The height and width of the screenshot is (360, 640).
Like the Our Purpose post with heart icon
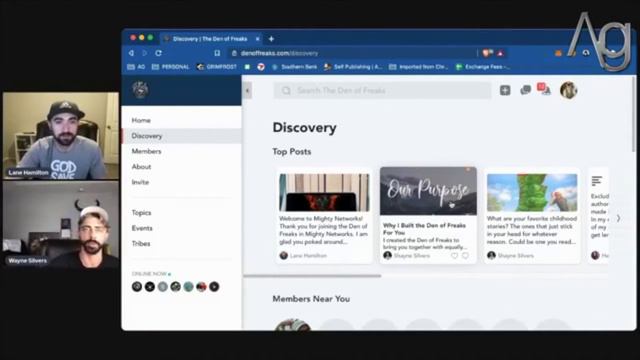coord(454,256)
